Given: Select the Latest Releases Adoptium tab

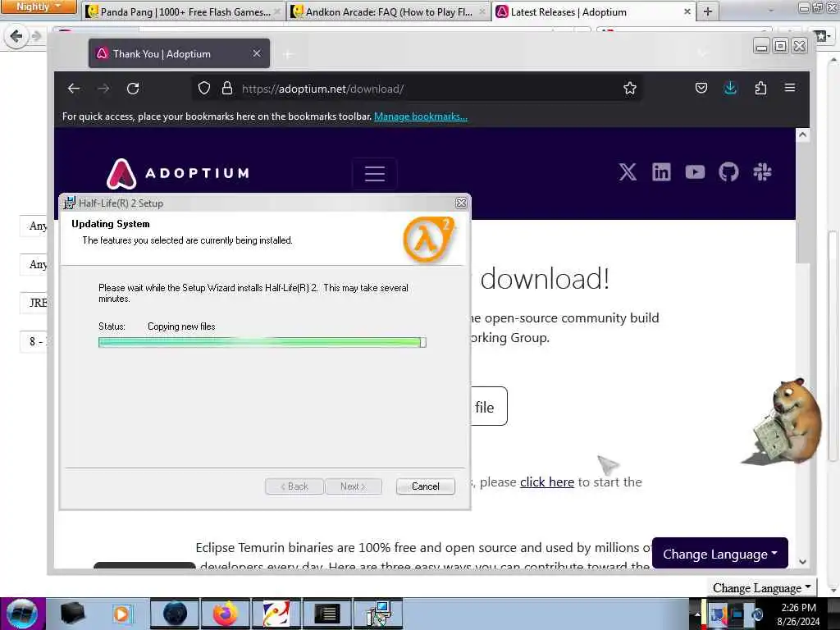Looking at the screenshot, I should point(592,11).
